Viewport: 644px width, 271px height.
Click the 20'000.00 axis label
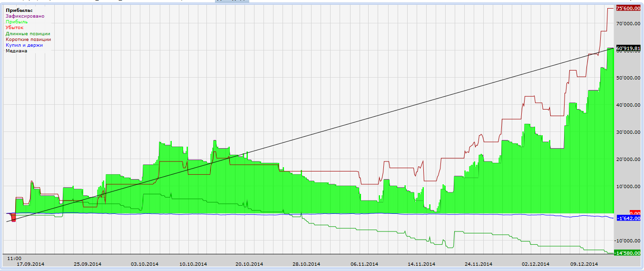(628, 159)
